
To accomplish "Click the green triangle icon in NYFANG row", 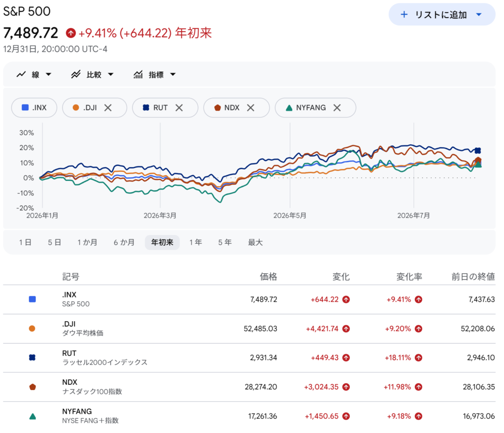I will point(32,416).
